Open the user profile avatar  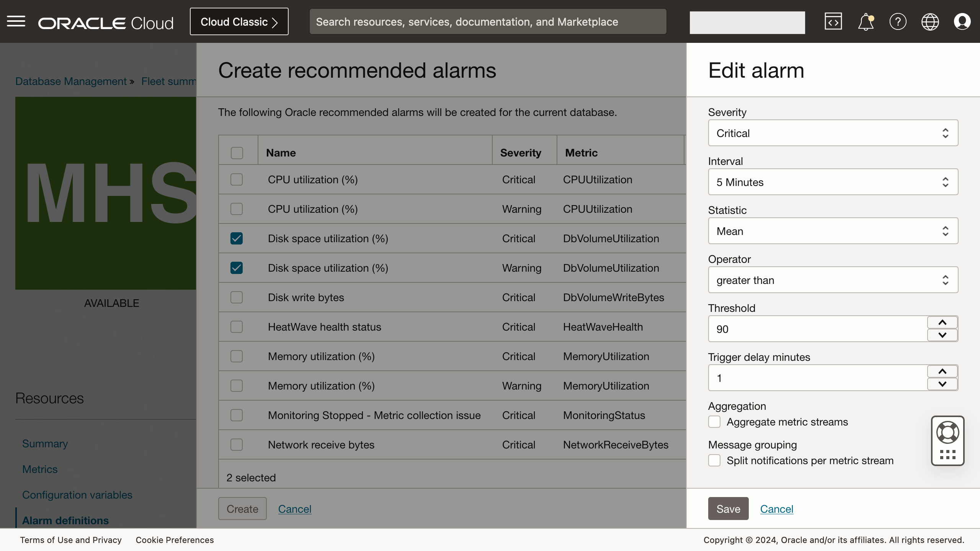click(x=962, y=21)
